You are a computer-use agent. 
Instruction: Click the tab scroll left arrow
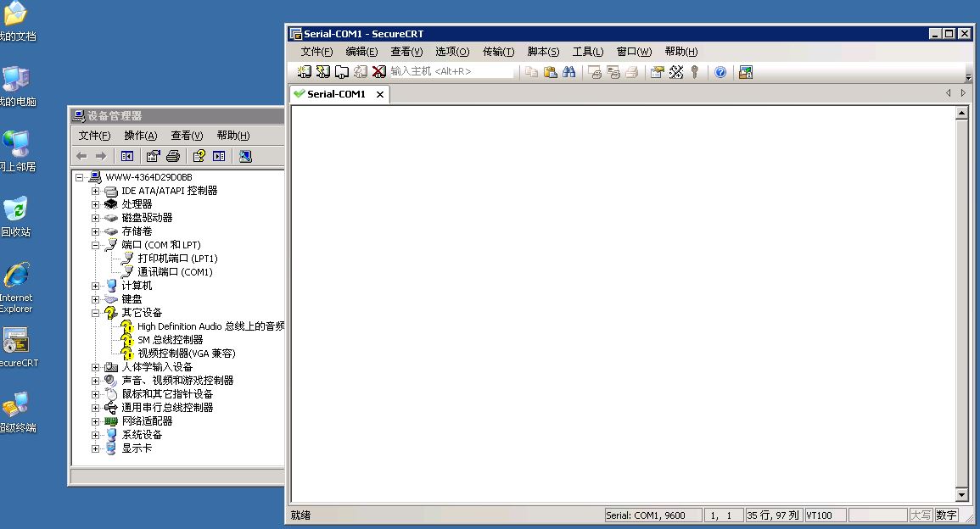(x=948, y=93)
